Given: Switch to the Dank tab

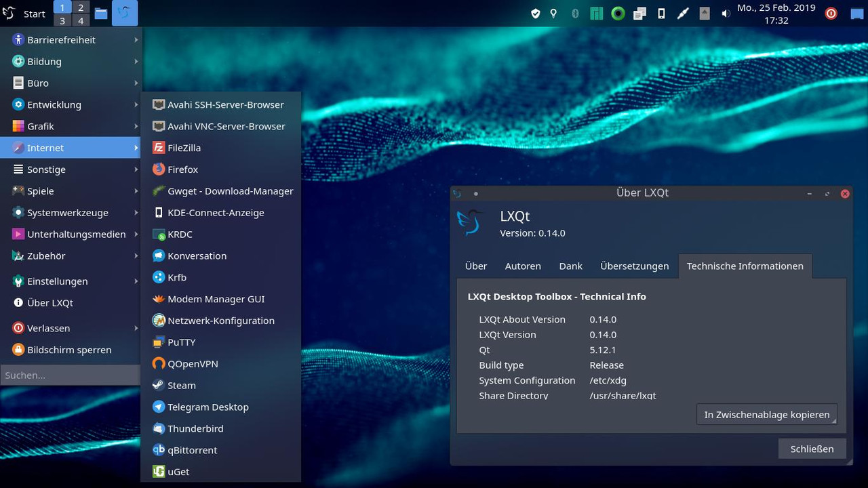Looking at the screenshot, I should (571, 266).
